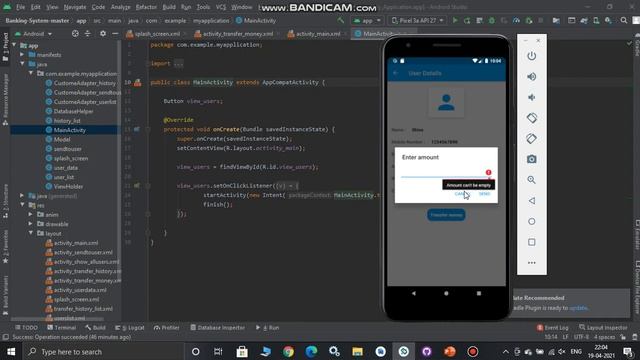Click the user avatar image in the app
Image resolution: width=640 pixels, height=360 pixels.
[446, 102]
